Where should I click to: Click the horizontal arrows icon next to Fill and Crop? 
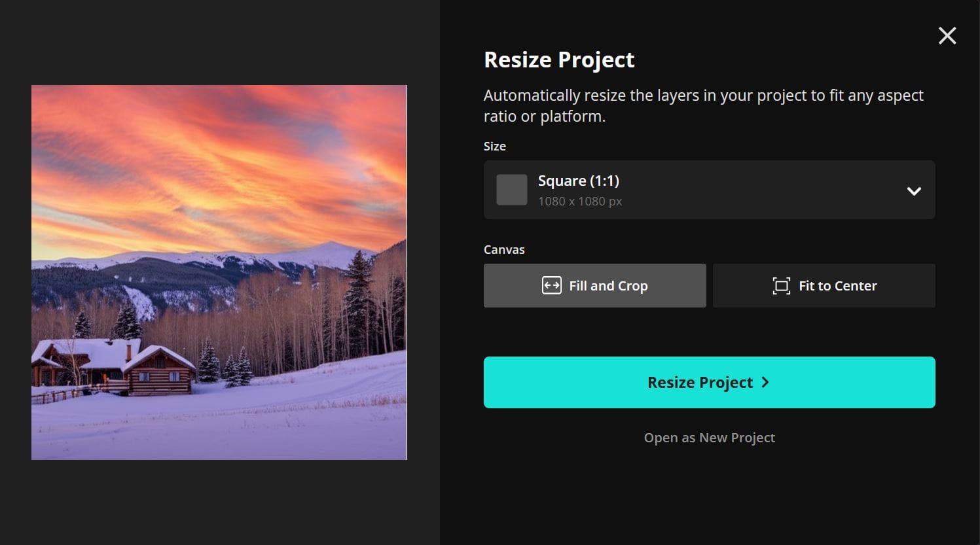[x=551, y=285]
